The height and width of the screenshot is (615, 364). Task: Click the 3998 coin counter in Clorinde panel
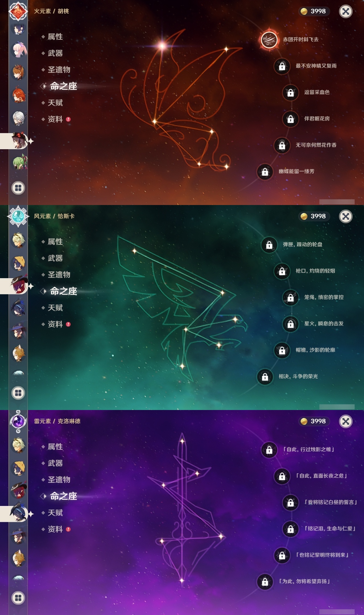[x=314, y=421]
